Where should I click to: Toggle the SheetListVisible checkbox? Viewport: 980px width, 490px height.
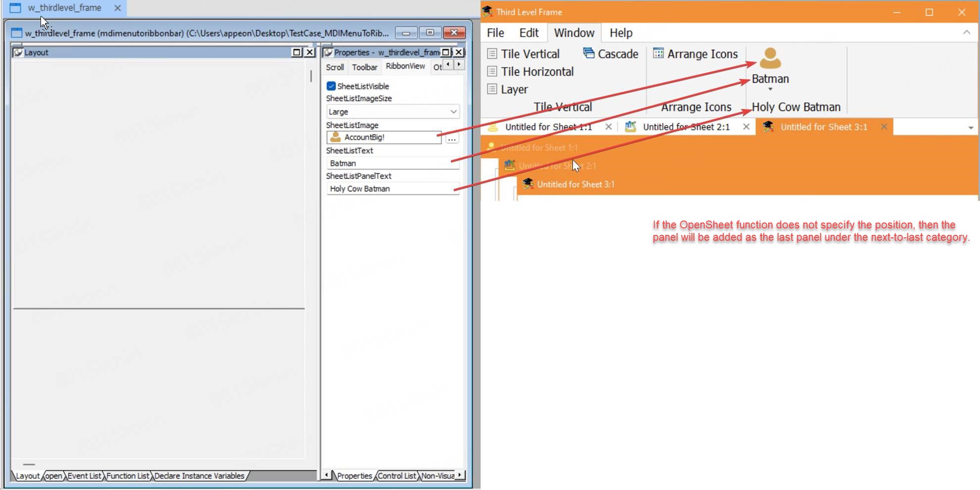click(x=331, y=86)
